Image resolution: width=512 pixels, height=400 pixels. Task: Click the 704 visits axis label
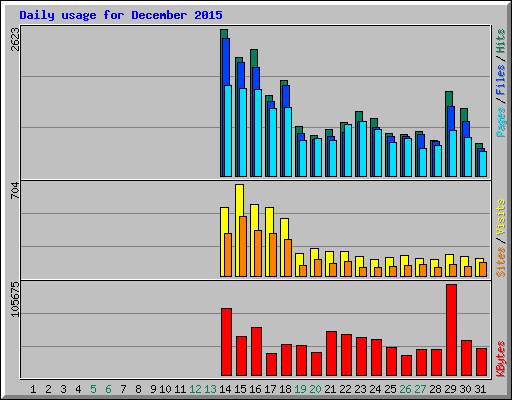click(15, 191)
